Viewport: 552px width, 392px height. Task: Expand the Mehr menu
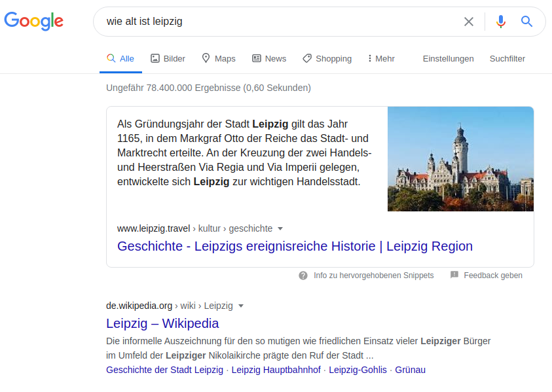pyautogui.click(x=381, y=58)
